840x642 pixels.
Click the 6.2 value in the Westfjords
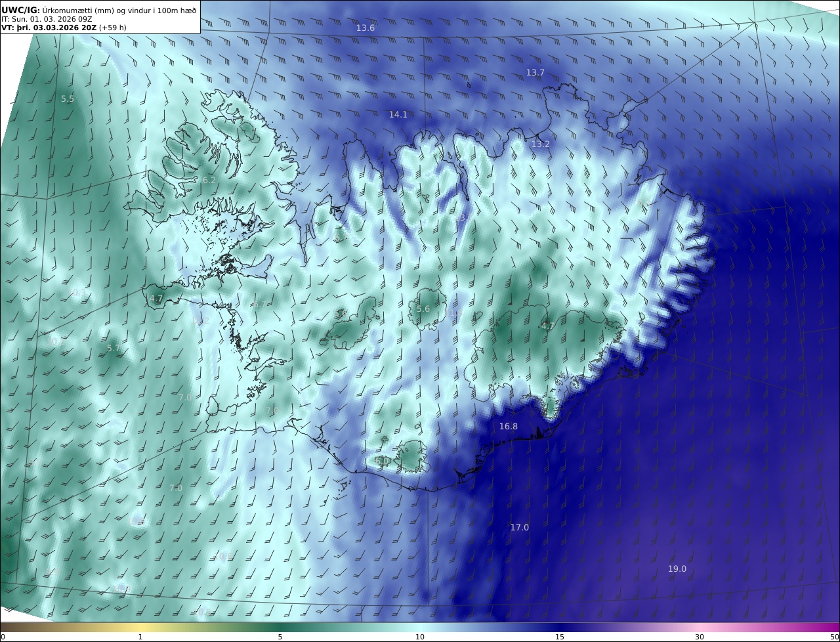209,180
